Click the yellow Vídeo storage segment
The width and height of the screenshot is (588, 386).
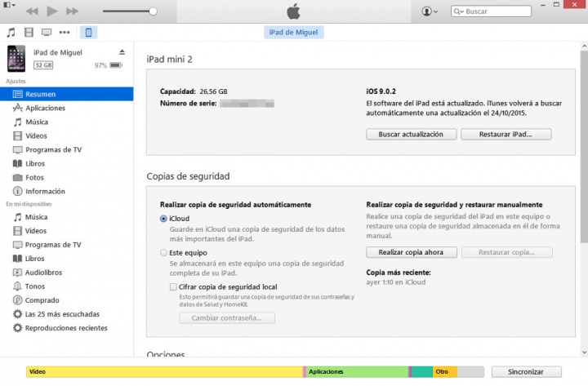(165, 372)
